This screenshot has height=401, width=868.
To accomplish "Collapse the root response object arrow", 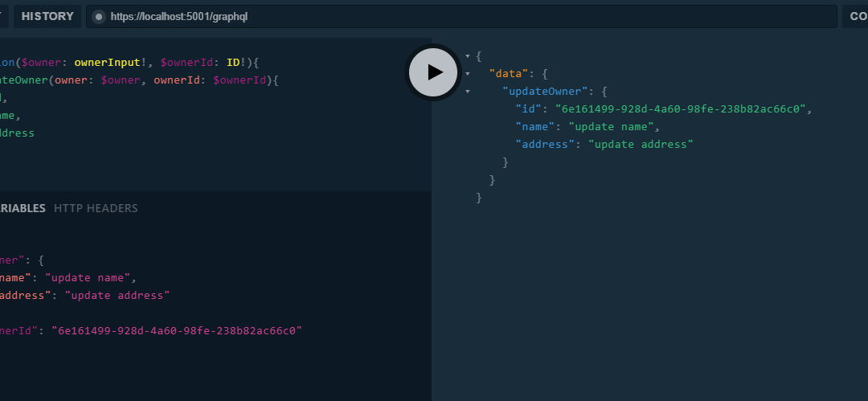I will 468,56.
